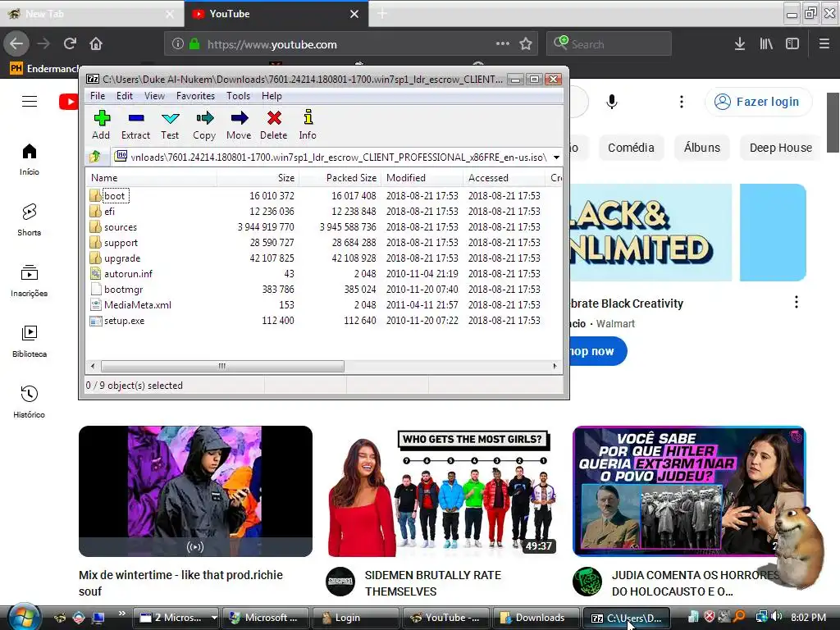The width and height of the screenshot is (840, 630).
Task: Select the support folder
Action: pyautogui.click(x=121, y=243)
